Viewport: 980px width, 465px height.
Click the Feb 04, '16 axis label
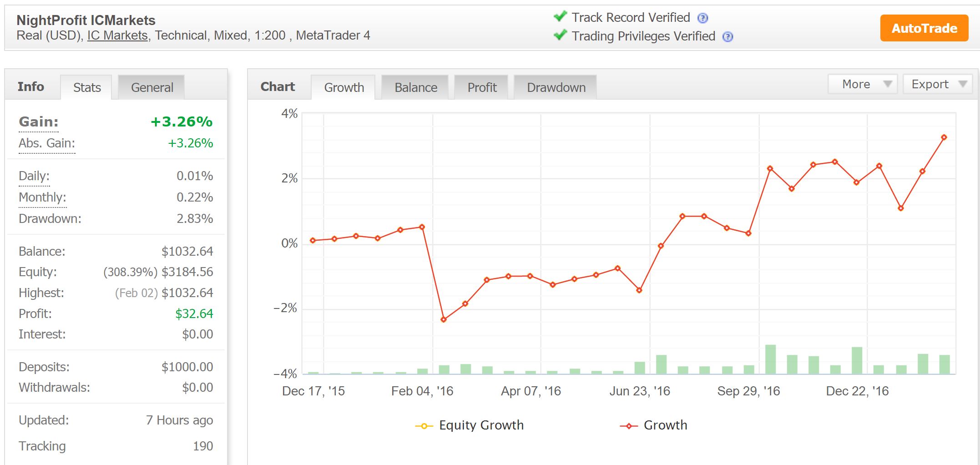422,391
